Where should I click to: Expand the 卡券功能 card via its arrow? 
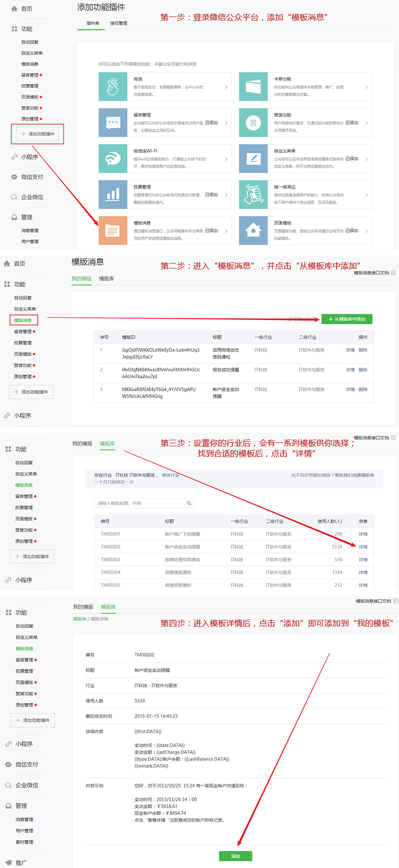click(367, 87)
